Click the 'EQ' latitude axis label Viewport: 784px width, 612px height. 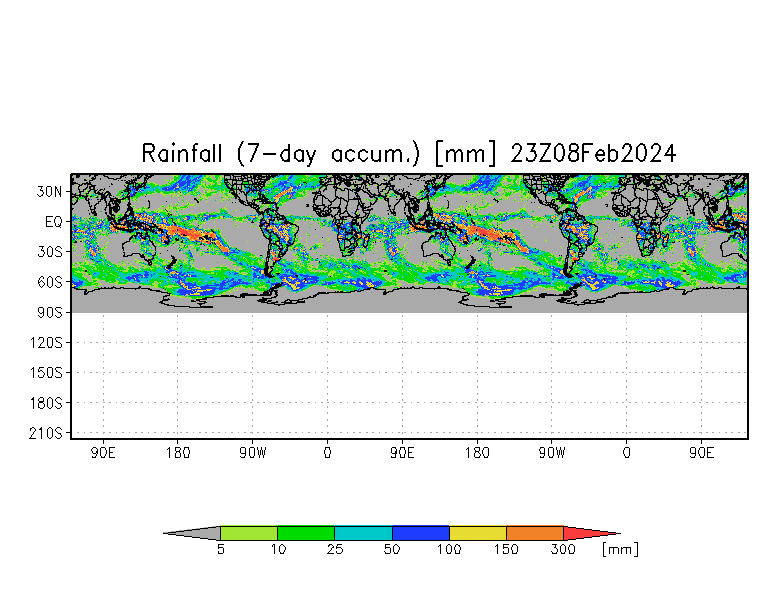[x=54, y=222]
